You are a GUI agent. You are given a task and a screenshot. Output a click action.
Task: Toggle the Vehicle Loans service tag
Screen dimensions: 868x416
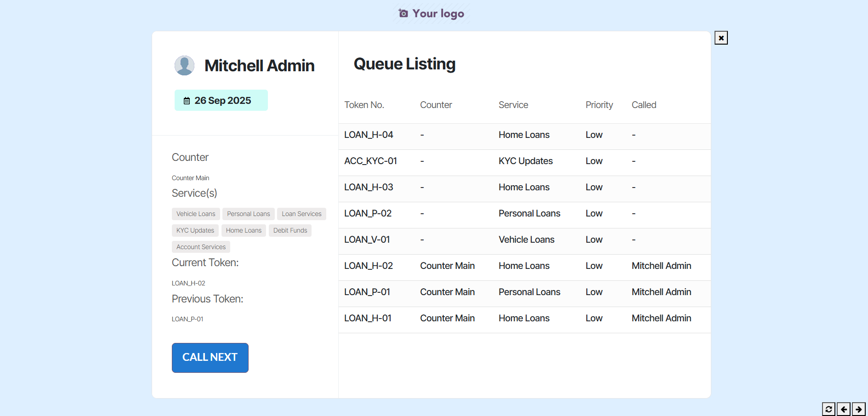point(195,214)
